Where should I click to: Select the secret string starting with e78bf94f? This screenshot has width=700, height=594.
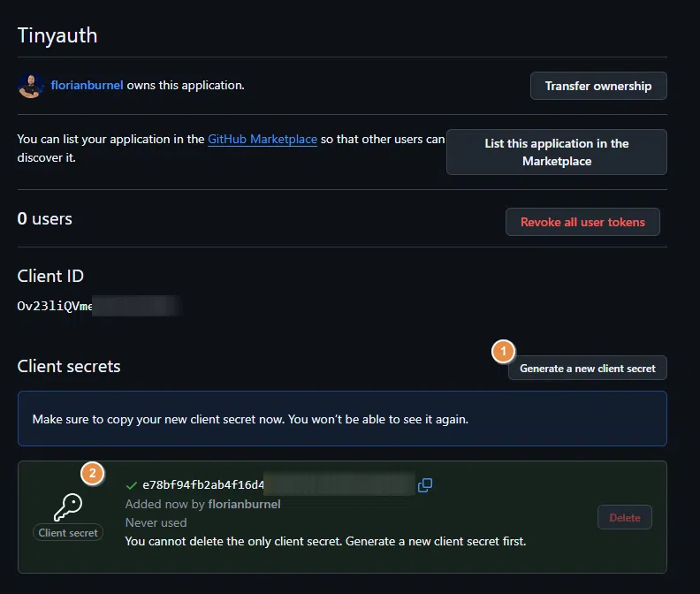point(202,485)
